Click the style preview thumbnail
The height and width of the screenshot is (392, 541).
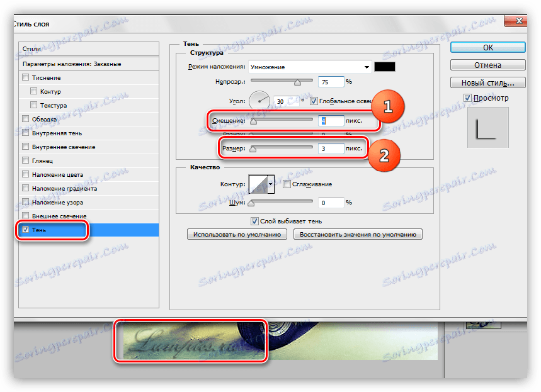click(488, 127)
